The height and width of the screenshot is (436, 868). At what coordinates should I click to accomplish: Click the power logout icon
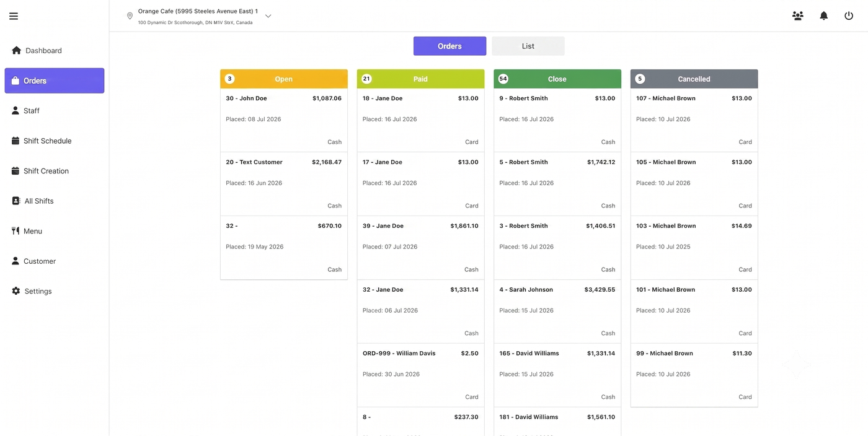coord(849,16)
